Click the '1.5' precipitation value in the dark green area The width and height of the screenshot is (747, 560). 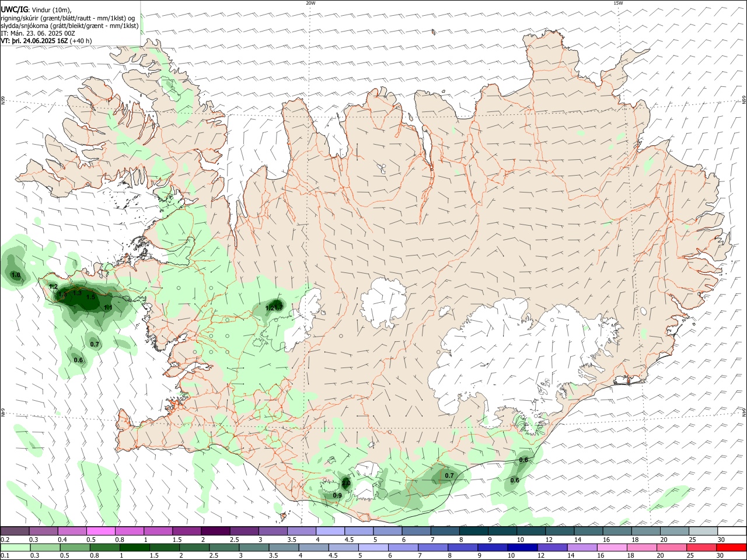[90, 297]
